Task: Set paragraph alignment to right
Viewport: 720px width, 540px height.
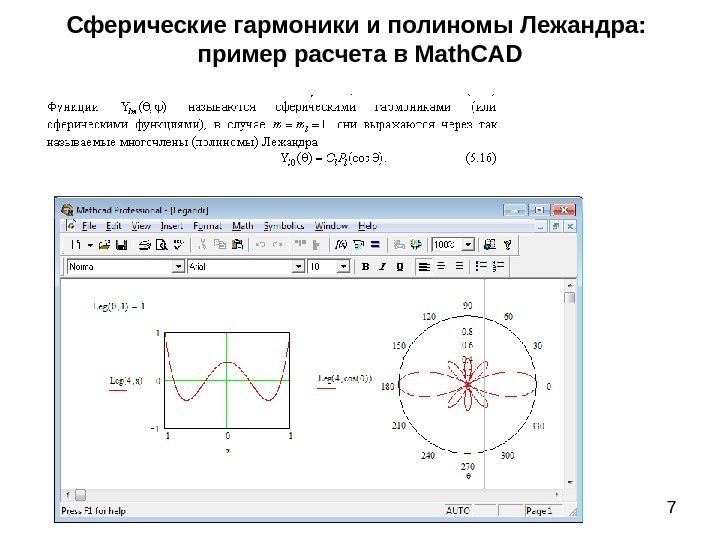Action: (459, 266)
